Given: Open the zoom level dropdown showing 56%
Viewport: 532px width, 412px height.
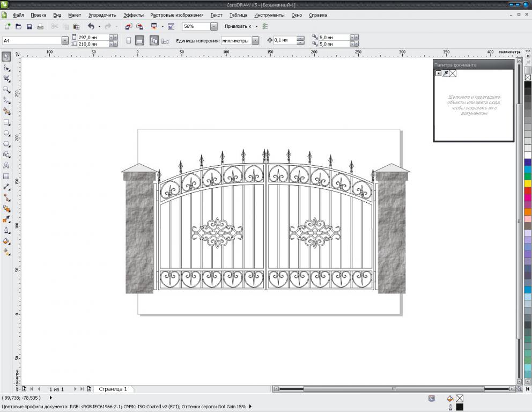Looking at the screenshot, I should tap(214, 26).
